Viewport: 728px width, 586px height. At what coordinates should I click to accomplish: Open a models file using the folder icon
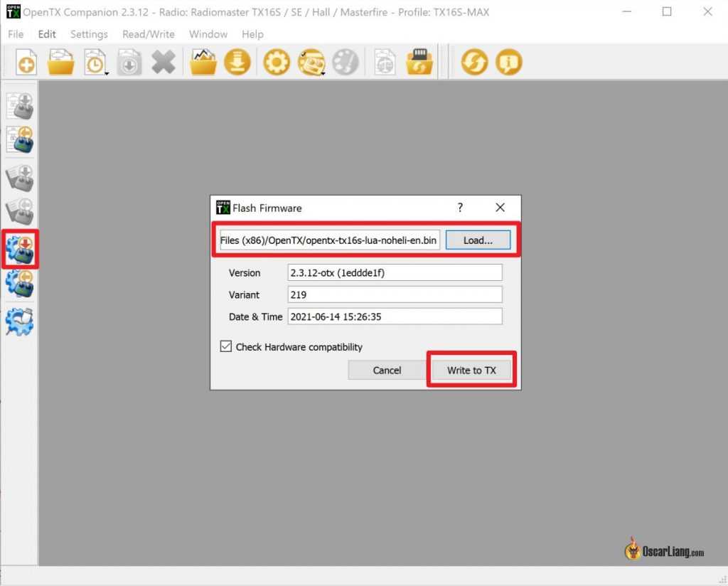point(61,63)
